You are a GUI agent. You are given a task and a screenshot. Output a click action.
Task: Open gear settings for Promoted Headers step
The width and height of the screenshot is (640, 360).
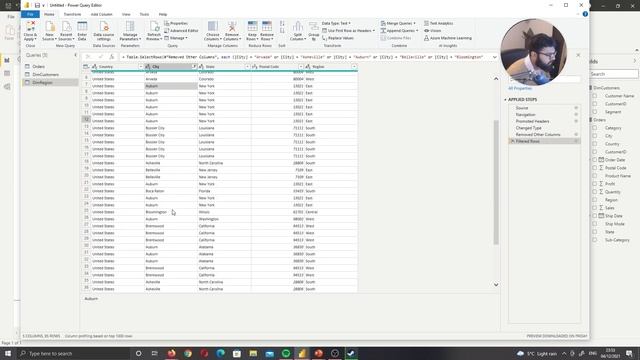(x=576, y=121)
